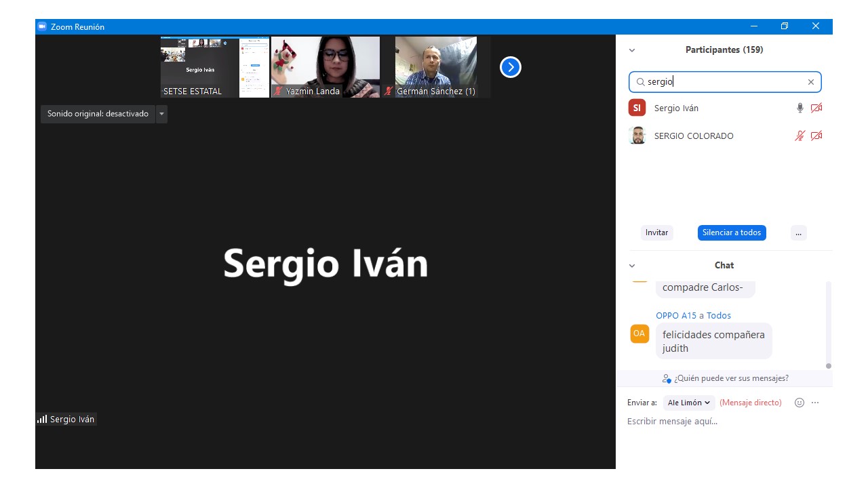Open the Enviar a recipient dropdown Ale Limón
868x488 pixels.
click(x=688, y=403)
